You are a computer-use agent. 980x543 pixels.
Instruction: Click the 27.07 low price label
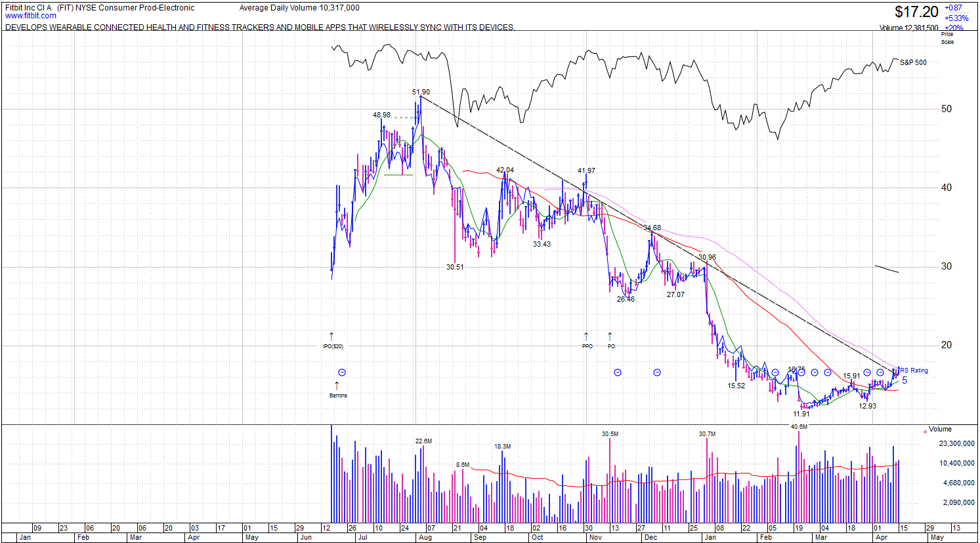click(x=675, y=294)
